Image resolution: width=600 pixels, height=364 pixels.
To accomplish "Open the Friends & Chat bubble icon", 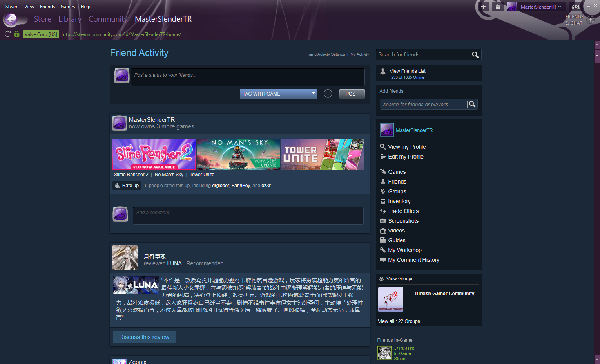I will point(591,20).
